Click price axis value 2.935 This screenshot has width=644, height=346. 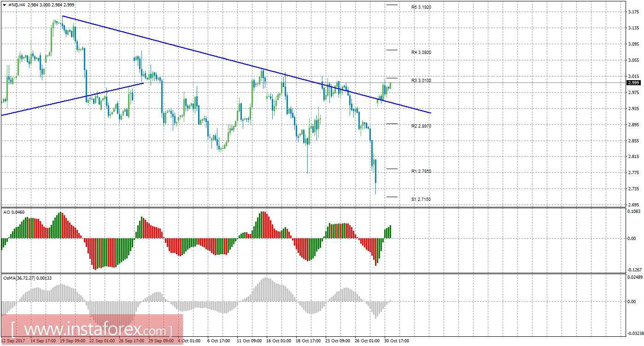633,109
